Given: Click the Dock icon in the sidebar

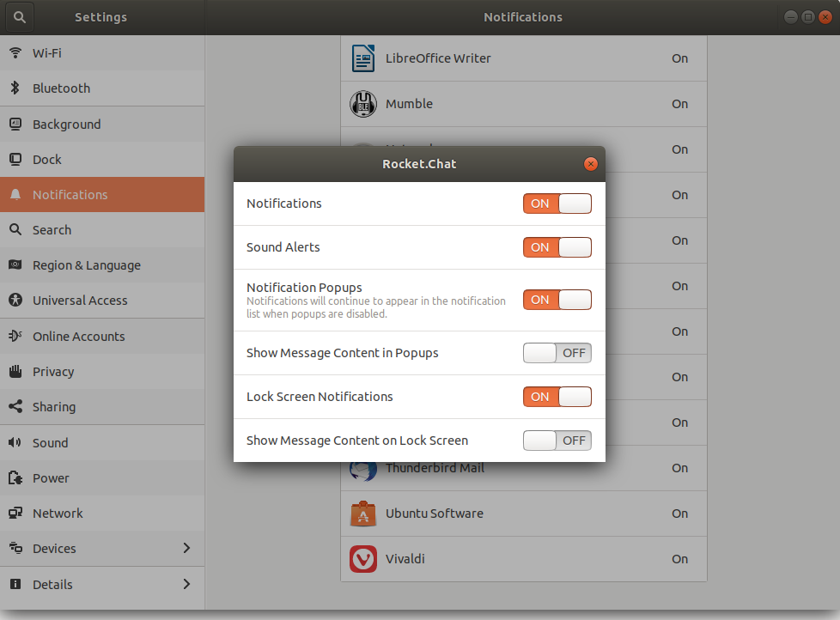Looking at the screenshot, I should click(15, 160).
